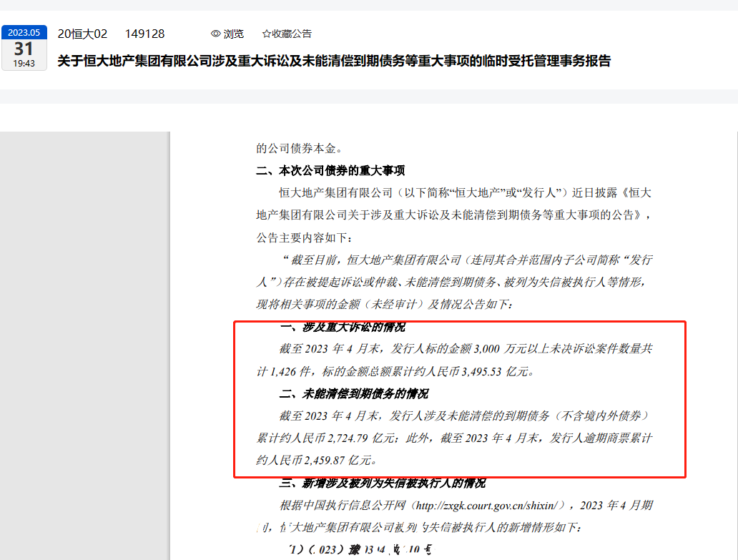Click the star favorite-announcement icon
Screen dimensions: 738x560
267,34
